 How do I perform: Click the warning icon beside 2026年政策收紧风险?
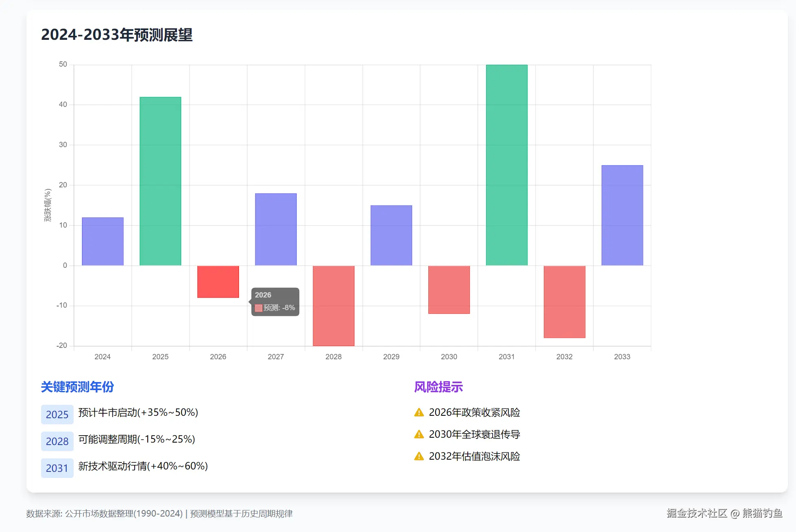[x=418, y=412]
